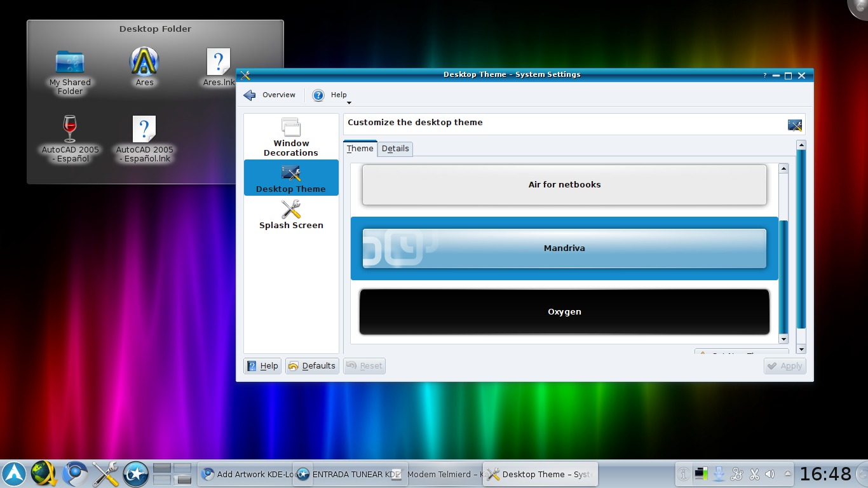Click the connected-nodes tray icon
The image size is (868, 488).
736,474
